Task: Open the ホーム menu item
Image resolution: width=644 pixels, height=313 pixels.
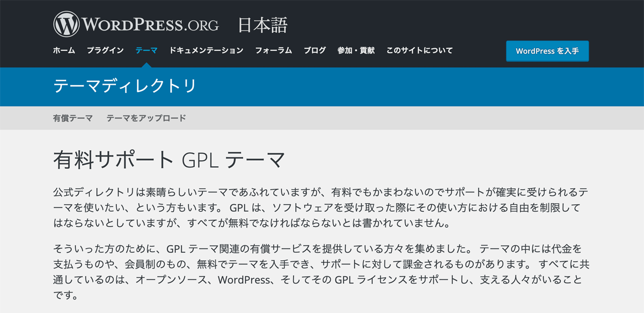Action: [x=64, y=50]
